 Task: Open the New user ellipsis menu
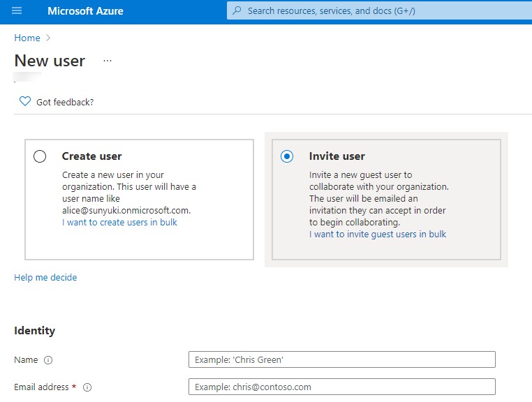[108, 61]
